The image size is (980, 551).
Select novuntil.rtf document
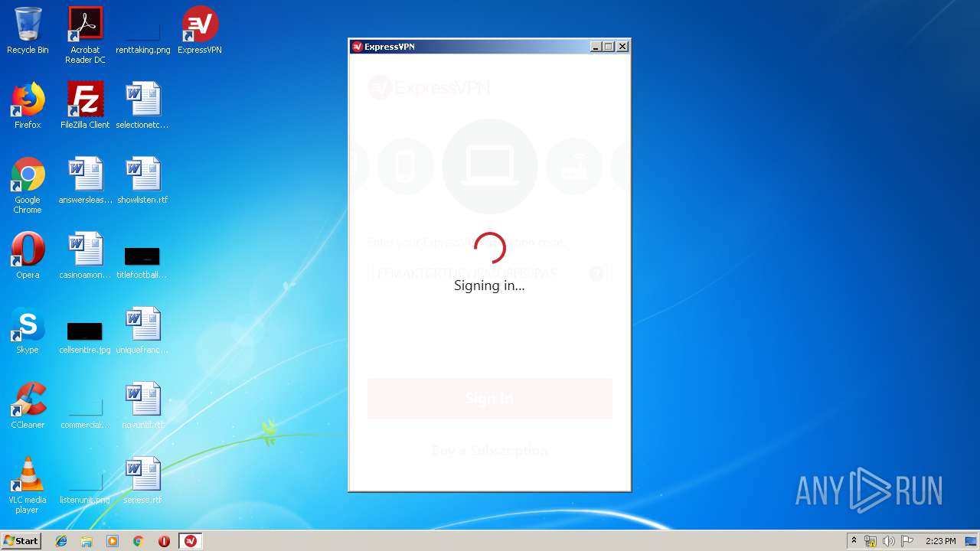(142, 406)
